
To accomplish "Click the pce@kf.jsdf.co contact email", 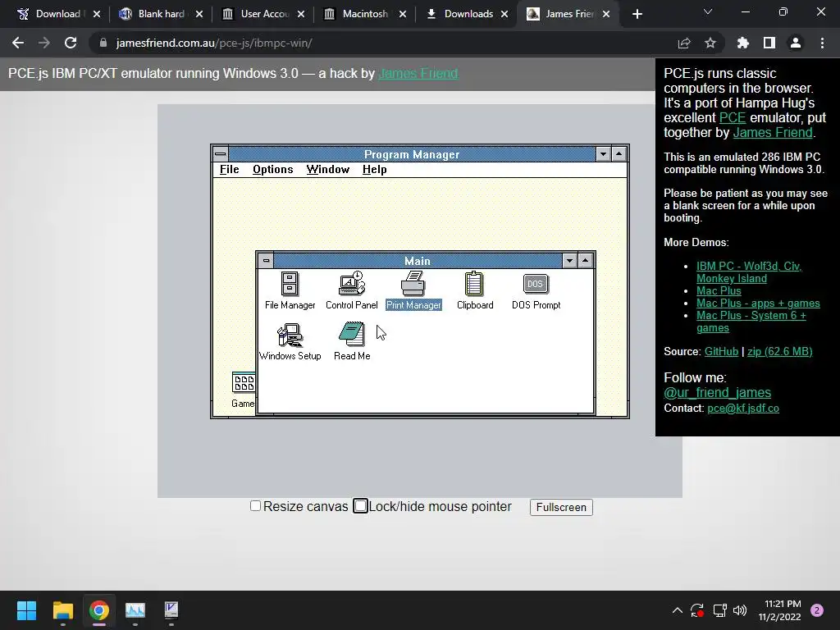I will [743, 409].
